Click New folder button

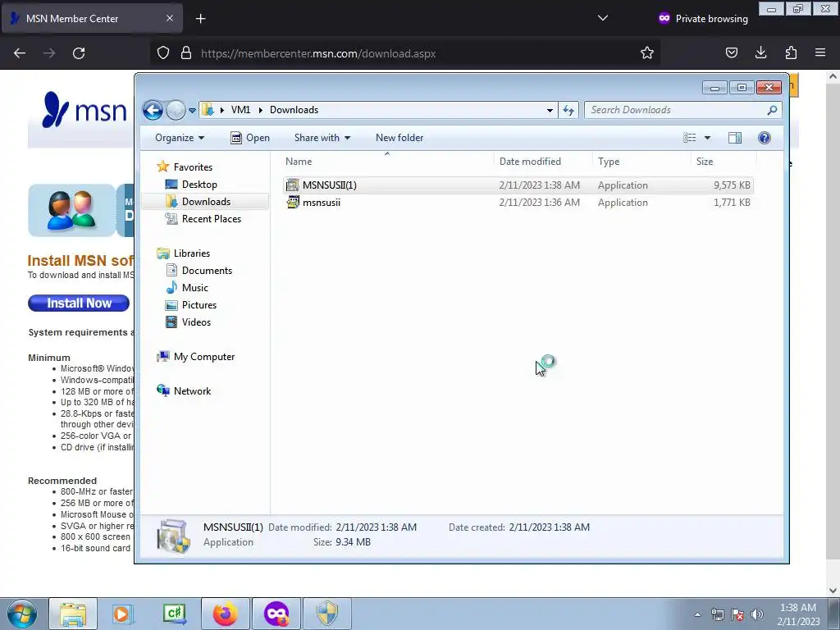pyautogui.click(x=399, y=138)
